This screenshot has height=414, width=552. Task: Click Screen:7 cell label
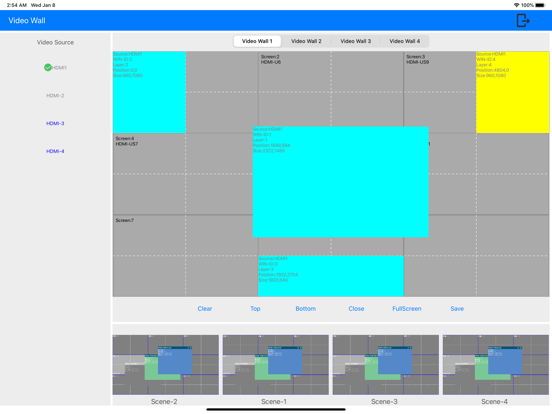125,220
